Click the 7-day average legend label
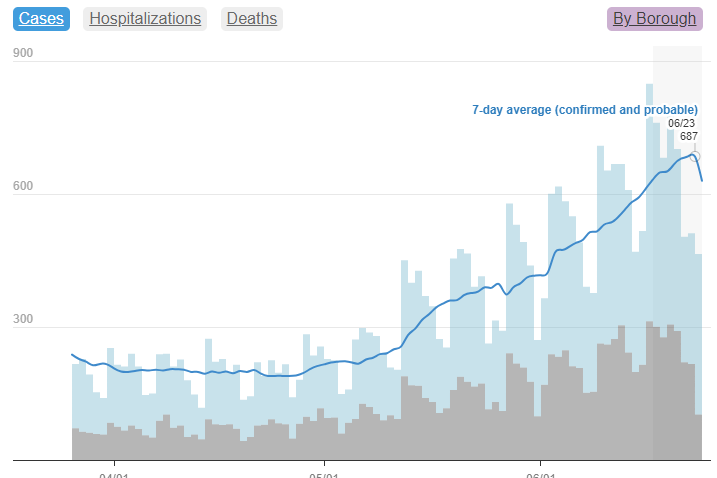 pyautogui.click(x=584, y=110)
